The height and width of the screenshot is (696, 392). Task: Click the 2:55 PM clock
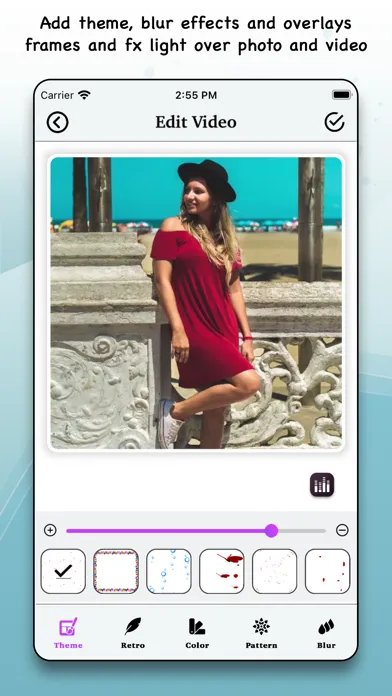point(196,95)
